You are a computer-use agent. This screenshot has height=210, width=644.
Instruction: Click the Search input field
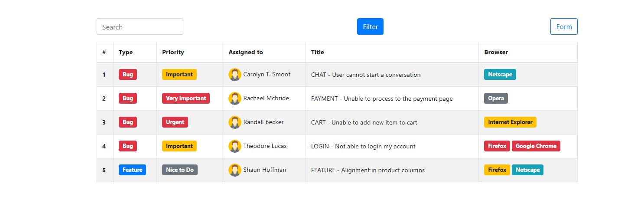click(x=140, y=26)
